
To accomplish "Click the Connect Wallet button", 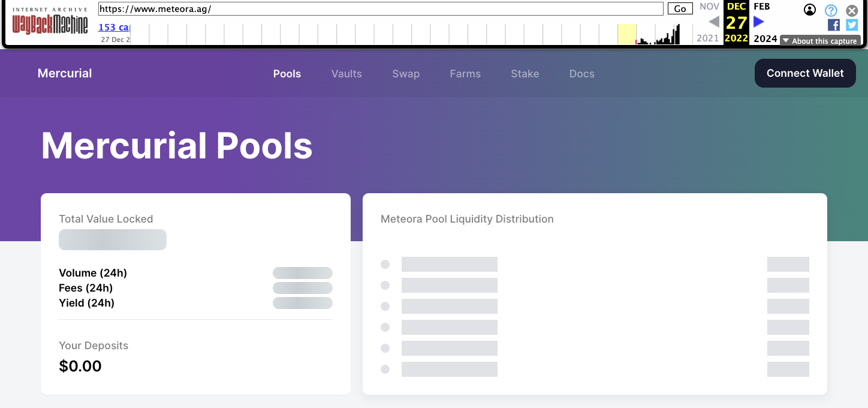I will [x=805, y=73].
